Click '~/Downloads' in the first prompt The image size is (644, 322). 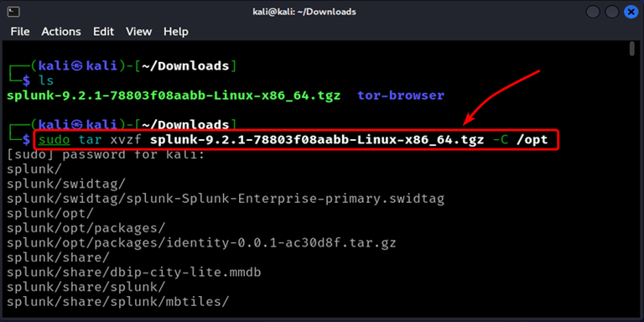185,65
